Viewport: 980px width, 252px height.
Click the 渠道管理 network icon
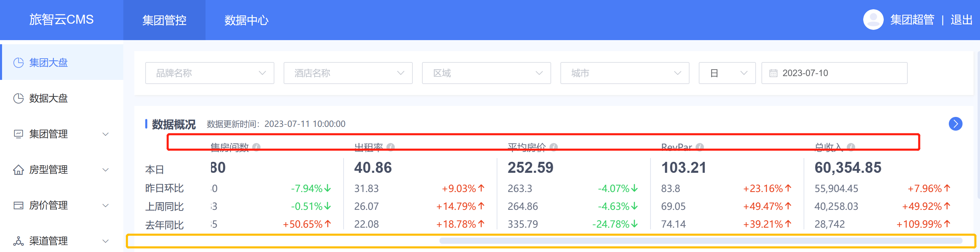[x=18, y=241]
